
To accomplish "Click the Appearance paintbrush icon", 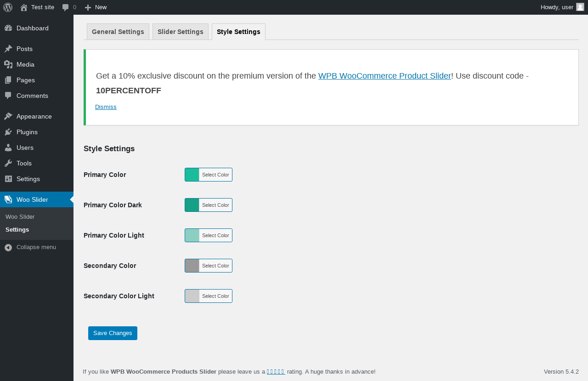I will pyautogui.click(x=8, y=116).
